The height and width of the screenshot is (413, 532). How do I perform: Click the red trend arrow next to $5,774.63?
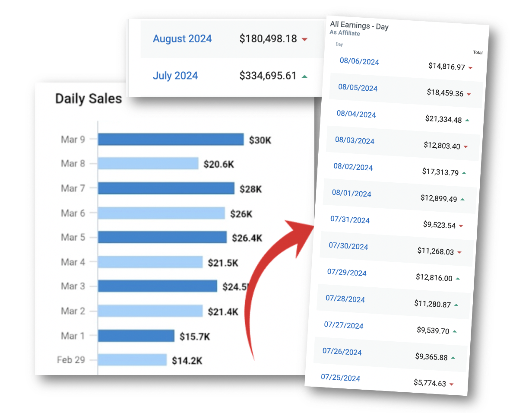tap(451, 384)
